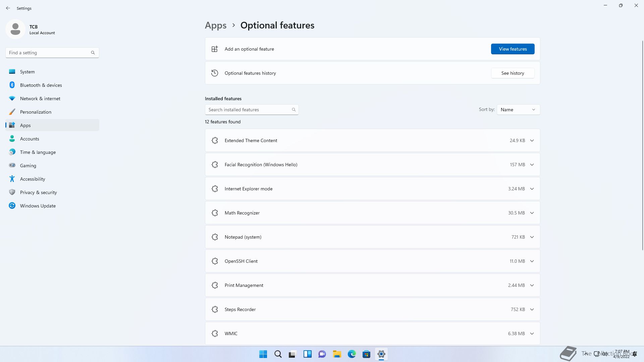
Task: Expand the WMIC entry
Action: click(x=532, y=334)
